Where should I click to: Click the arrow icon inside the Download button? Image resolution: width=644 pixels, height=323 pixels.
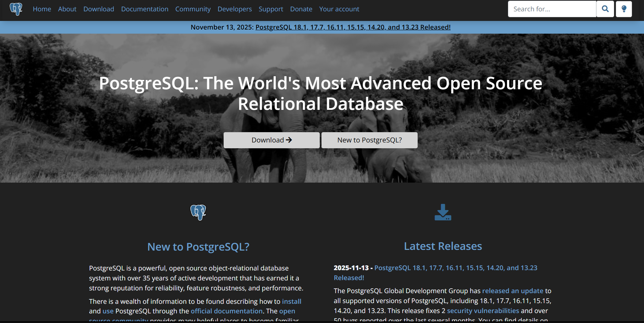click(289, 140)
